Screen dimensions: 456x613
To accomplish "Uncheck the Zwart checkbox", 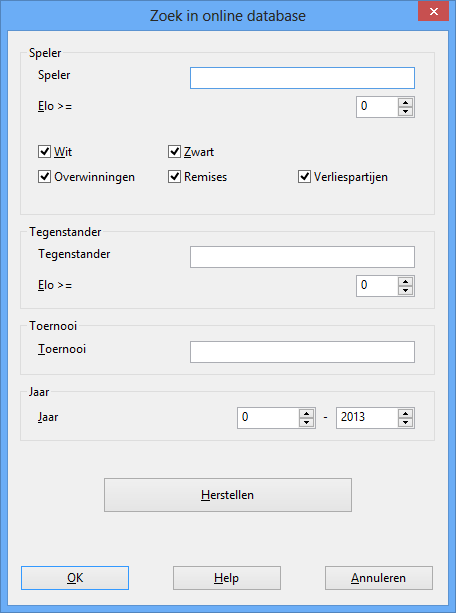I will pyautogui.click(x=174, y=152).
